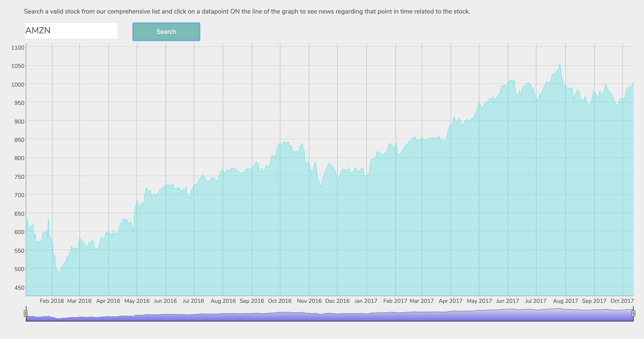Click the Search button
Viewport: 644px width, 339px height.
coord(166,32)
